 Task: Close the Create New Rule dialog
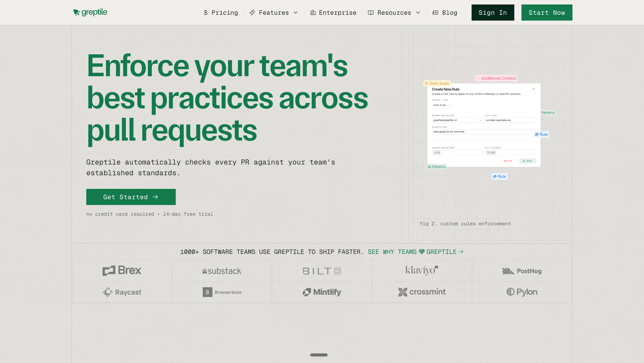pyautogui.click(x=534, y=89)
